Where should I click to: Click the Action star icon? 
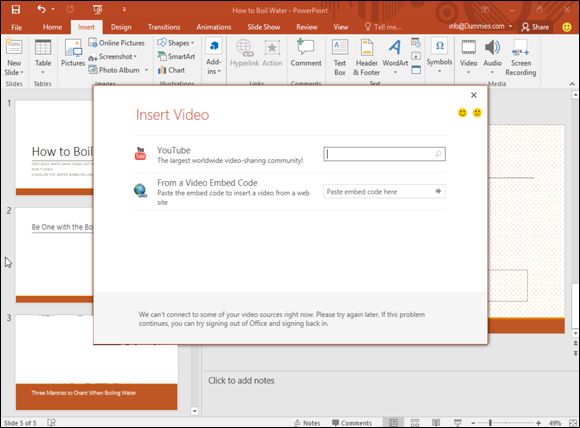272,53
